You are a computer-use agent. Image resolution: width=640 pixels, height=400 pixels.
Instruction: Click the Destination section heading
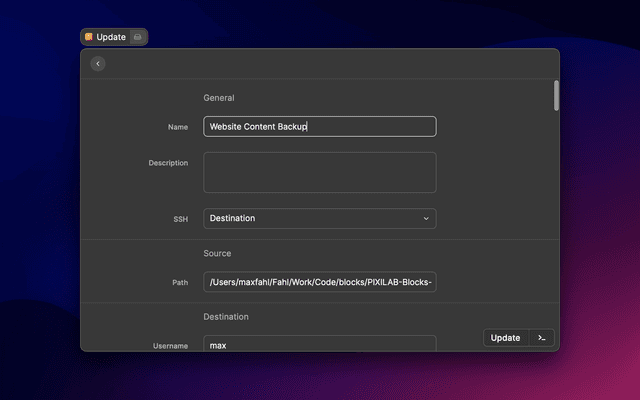pos(226,317)
